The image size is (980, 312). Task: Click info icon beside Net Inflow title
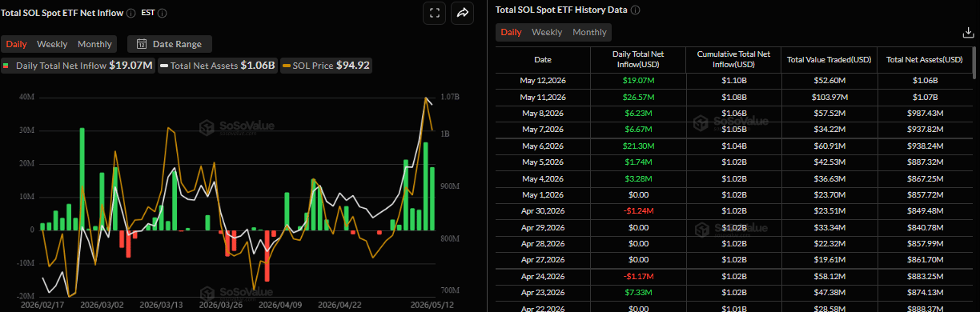point(131,14)
